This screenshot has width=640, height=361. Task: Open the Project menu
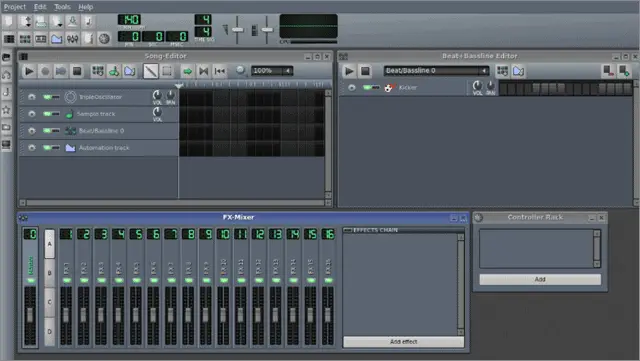tap(15, 7)
